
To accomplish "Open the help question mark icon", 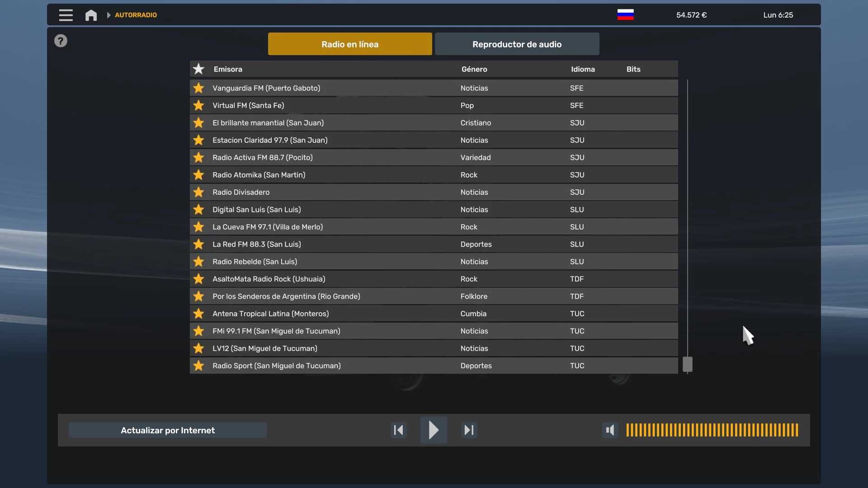I will coord(61,41).
